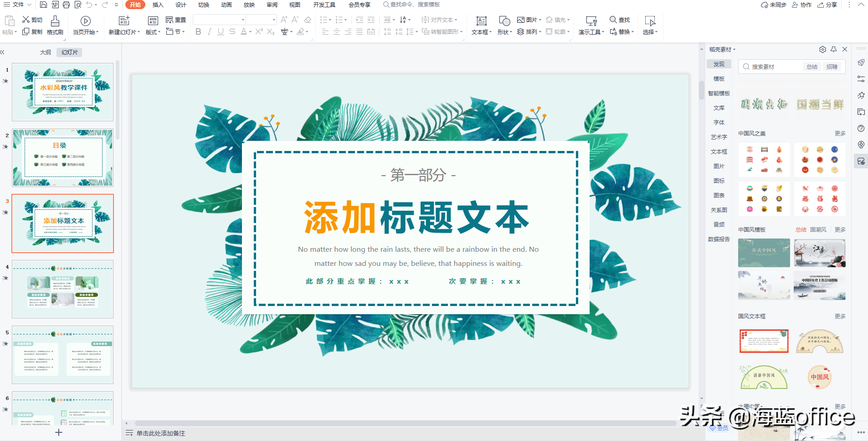
Task: Click the 查找 (Find) magnifier icon
Action: click(x=613, y=20)
